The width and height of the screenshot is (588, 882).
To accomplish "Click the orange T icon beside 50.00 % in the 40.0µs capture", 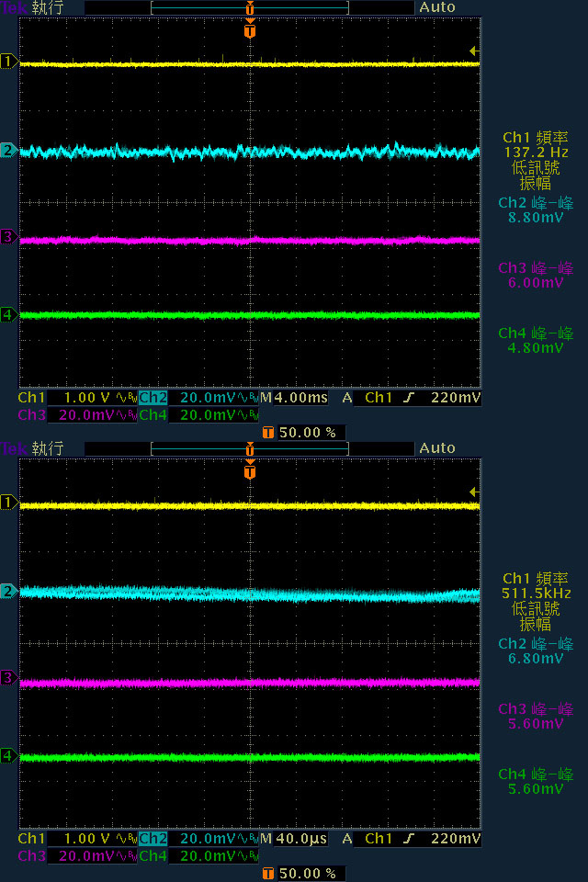I will pos(268,874).
